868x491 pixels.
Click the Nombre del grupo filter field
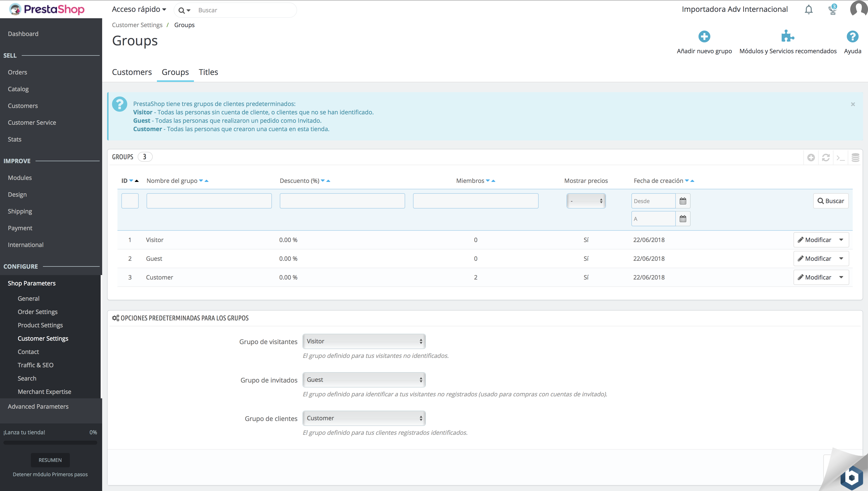[x=209, y=201]
